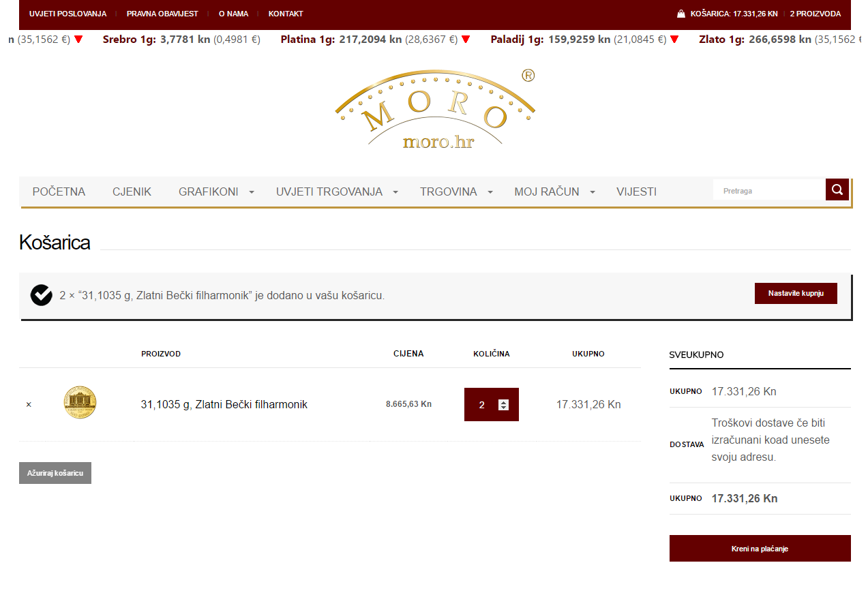
Task: Open the Uvjeti trgovanja menu
Action: coord(329,192)
